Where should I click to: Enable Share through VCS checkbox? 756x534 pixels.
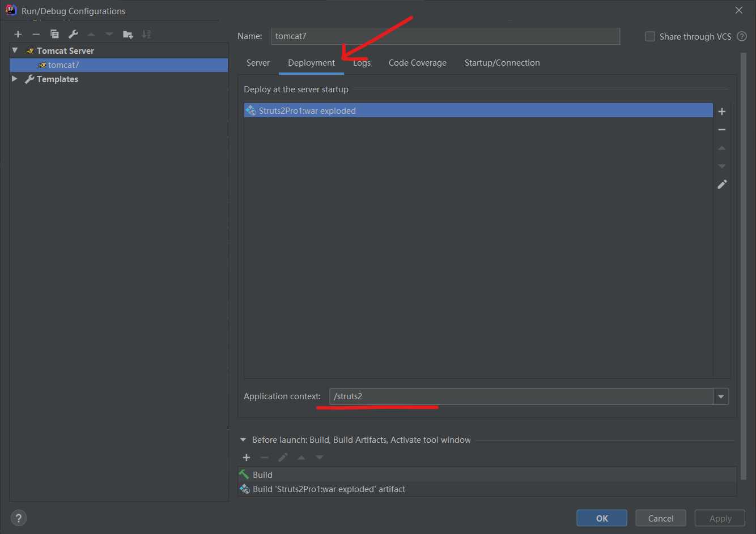click(x=650, y=36)
